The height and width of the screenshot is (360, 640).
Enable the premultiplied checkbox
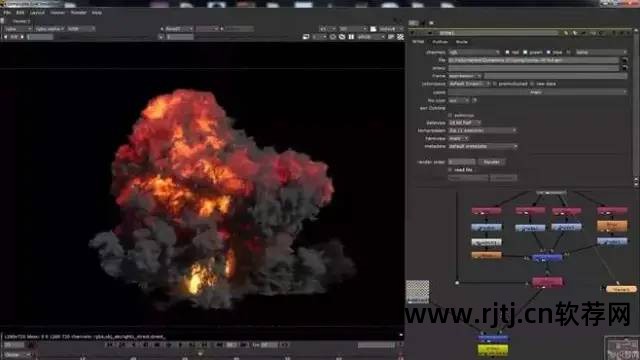coord(495,84)
